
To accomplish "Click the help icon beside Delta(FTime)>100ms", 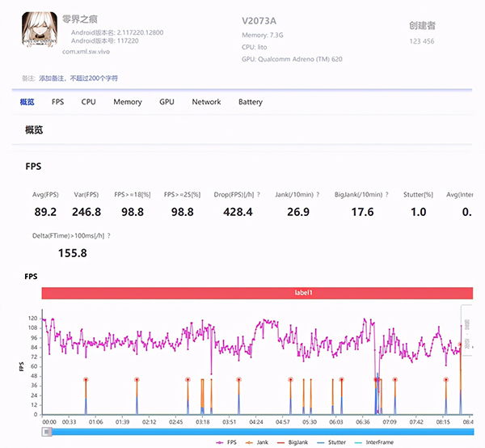I will coord(109,236).
